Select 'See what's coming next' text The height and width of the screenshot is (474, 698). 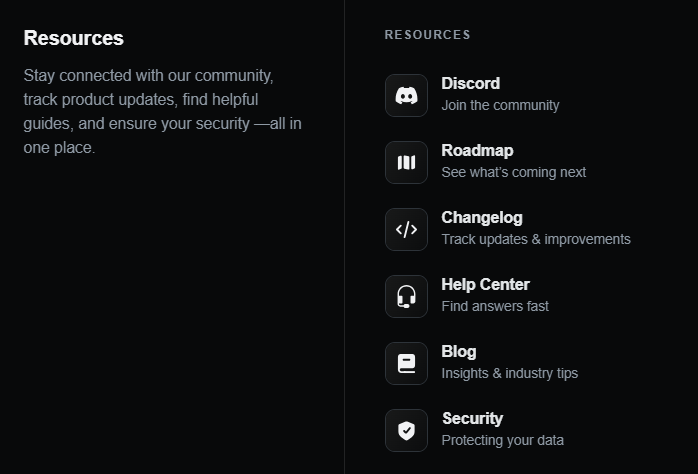pos(513,173)
